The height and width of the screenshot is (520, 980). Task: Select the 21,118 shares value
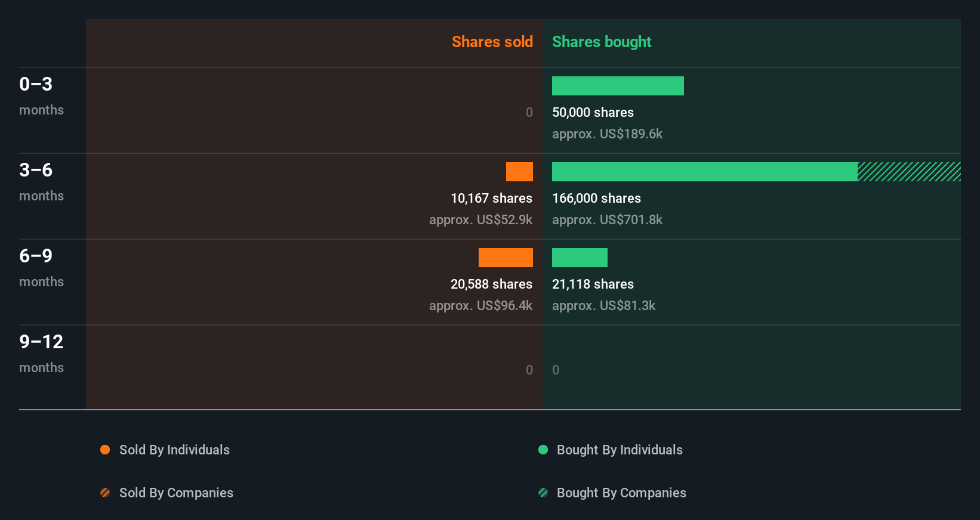pos(593,284)
